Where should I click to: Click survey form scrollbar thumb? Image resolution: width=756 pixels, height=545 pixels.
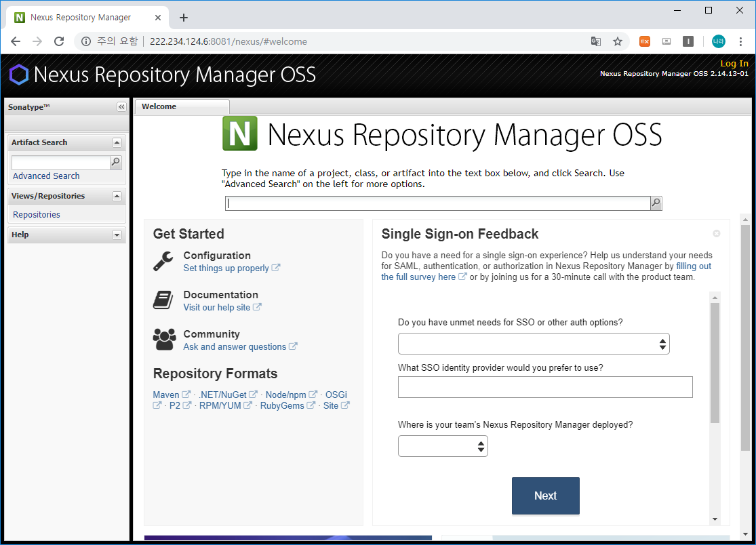[715, 363]
